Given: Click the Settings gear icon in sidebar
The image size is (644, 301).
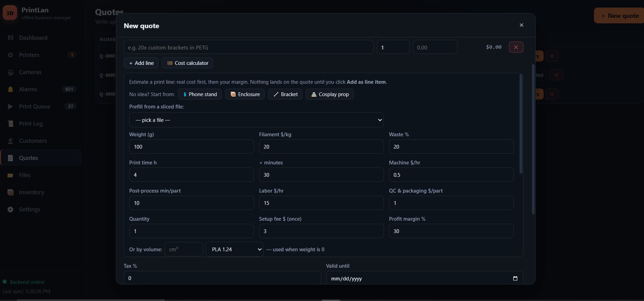Looking at the screenshot, I should click(x=11, y=209).
